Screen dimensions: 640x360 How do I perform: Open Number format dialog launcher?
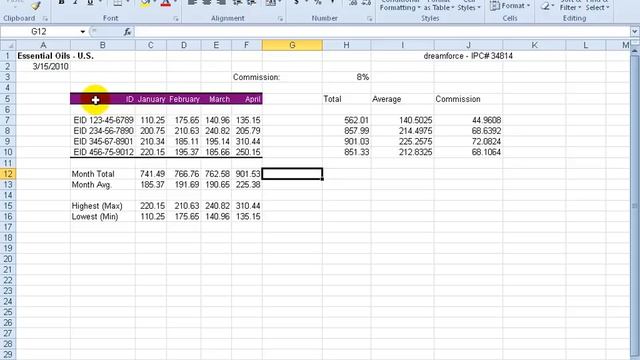pyautogui.click(x=369, y=19)
